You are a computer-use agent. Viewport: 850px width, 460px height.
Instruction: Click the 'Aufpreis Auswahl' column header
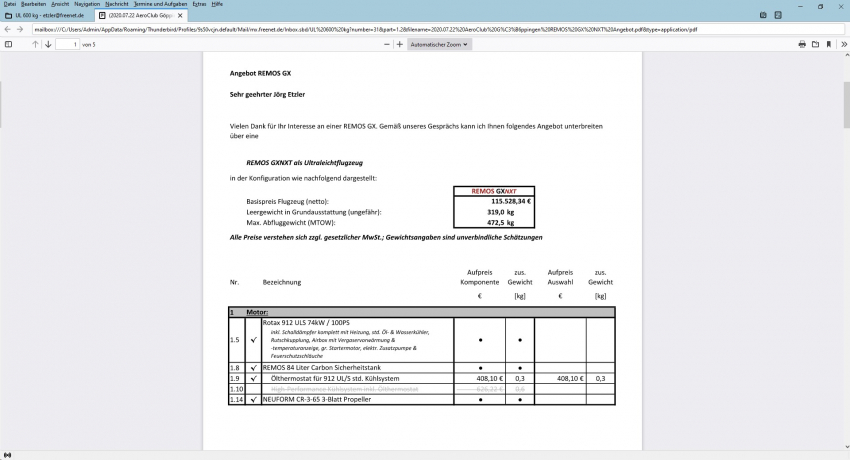pyautogui.click(x=560, y=277)
